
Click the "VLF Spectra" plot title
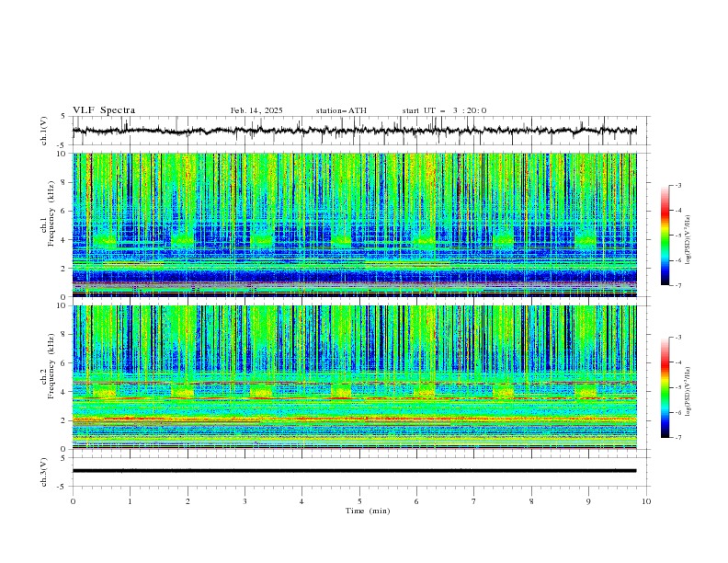(104, 110)
